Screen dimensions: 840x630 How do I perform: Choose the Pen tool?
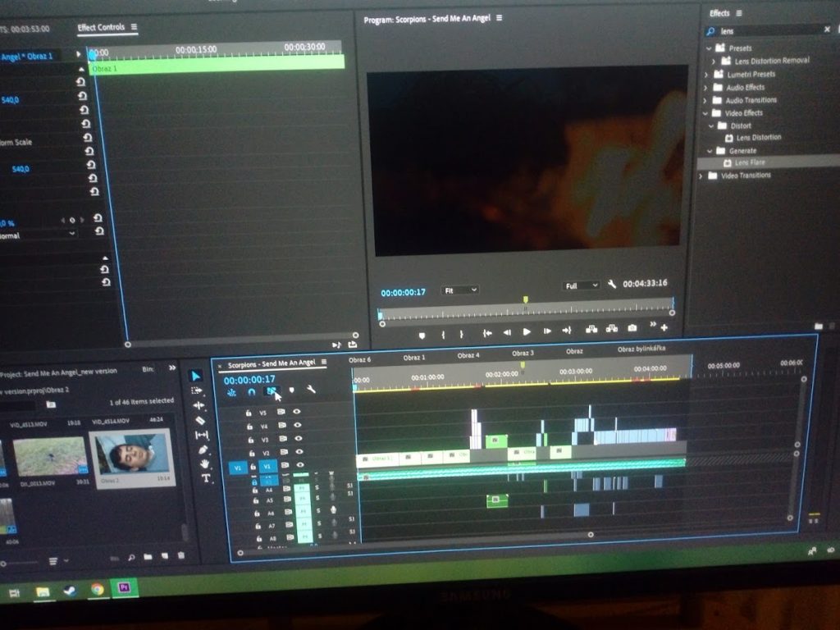[x=203, y=450]
